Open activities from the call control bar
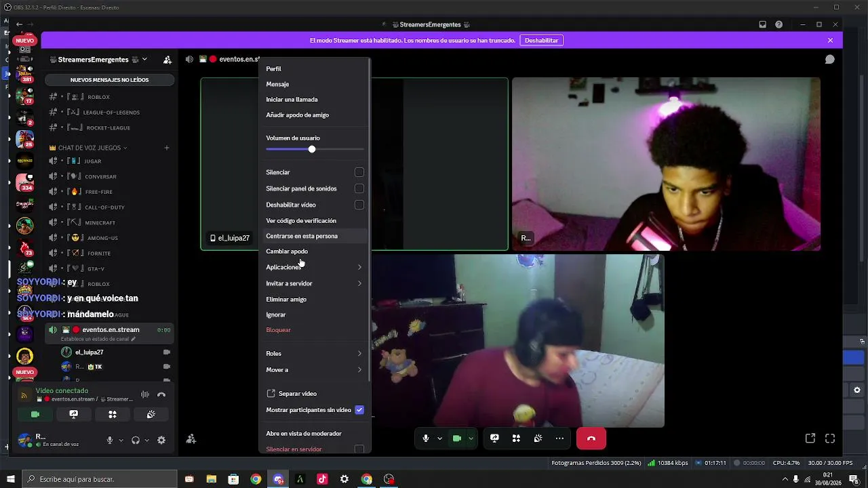Screen dimensions: 868x488 pyautogui.click(x=516, y=439)
